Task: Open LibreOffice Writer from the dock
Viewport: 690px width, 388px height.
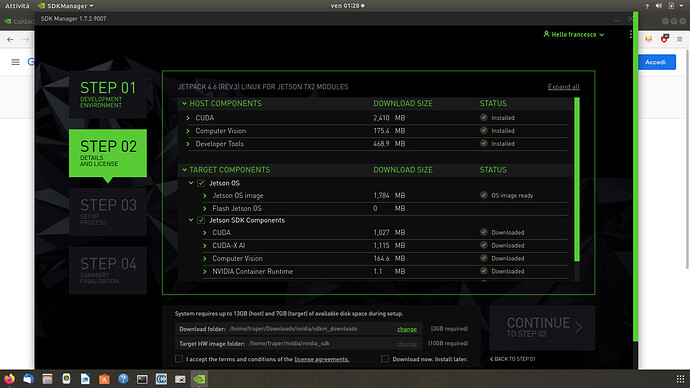Action: pos(85,379)
